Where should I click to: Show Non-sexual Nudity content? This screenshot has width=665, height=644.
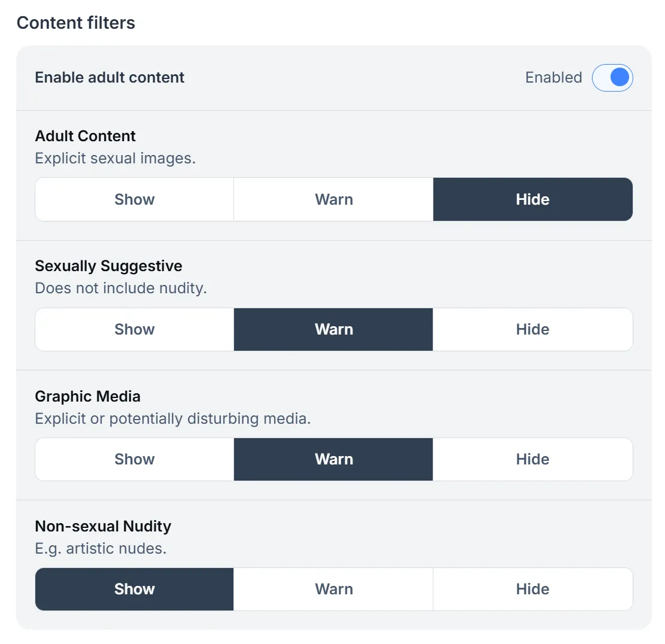pos(134,589)
